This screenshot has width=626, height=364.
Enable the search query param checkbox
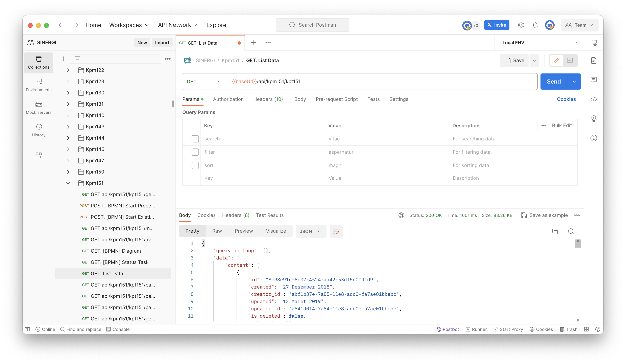click(x=195, y=139)
